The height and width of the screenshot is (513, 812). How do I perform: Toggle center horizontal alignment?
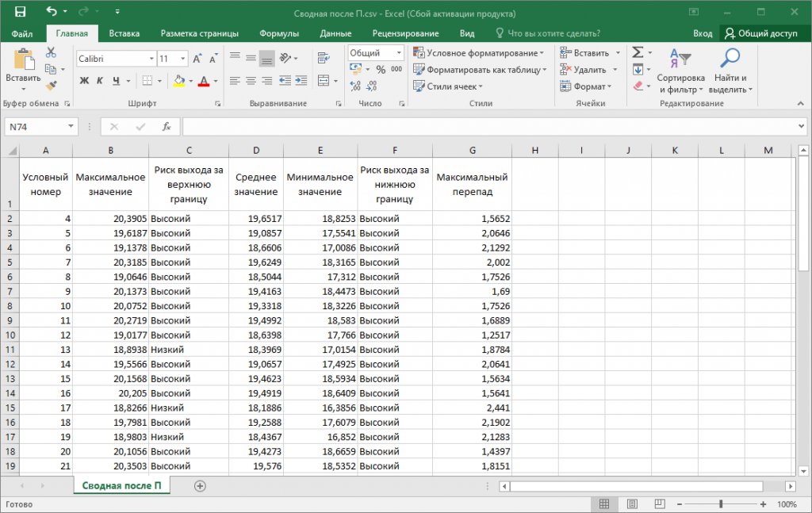pos(251,81)
